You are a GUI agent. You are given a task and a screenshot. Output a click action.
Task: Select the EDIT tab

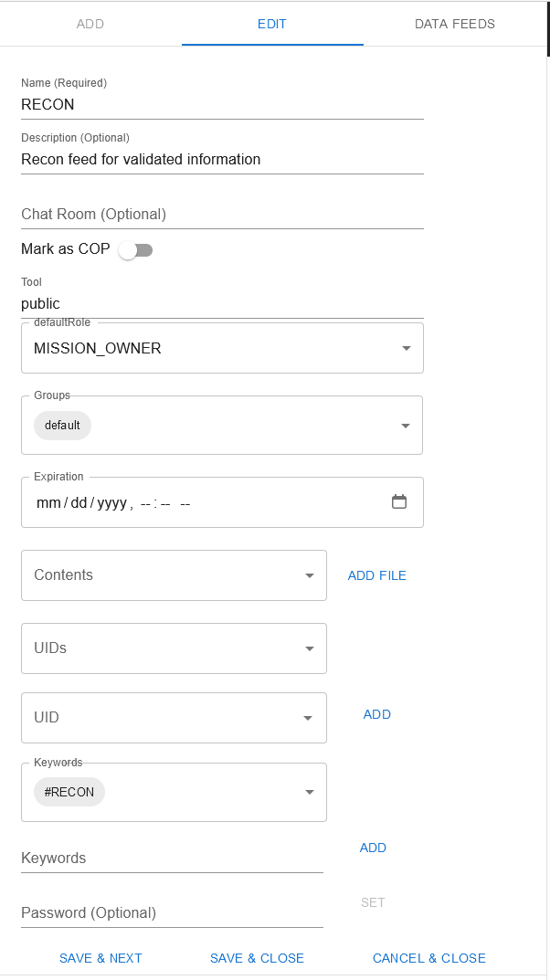point(272,24)
